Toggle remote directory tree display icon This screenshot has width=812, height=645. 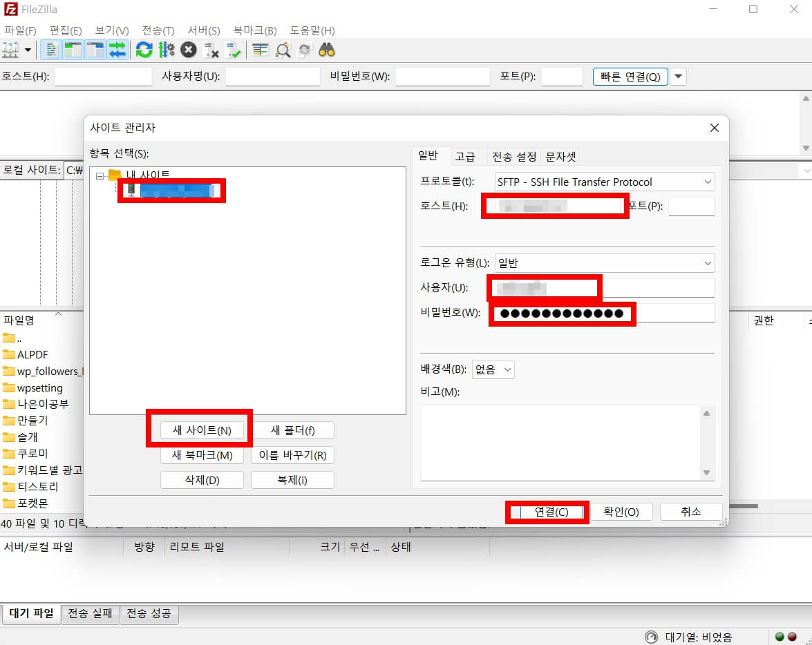click(x=95, y=50)
